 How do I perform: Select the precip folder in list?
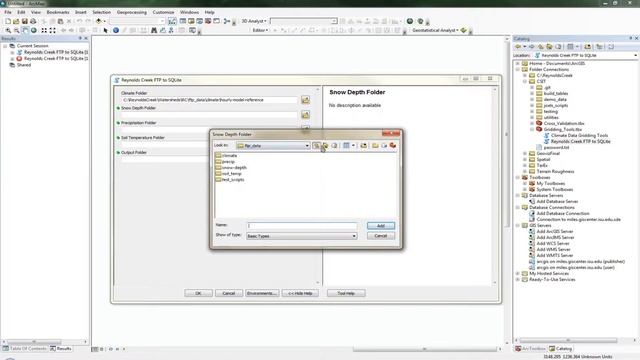(x=225, y=162)
